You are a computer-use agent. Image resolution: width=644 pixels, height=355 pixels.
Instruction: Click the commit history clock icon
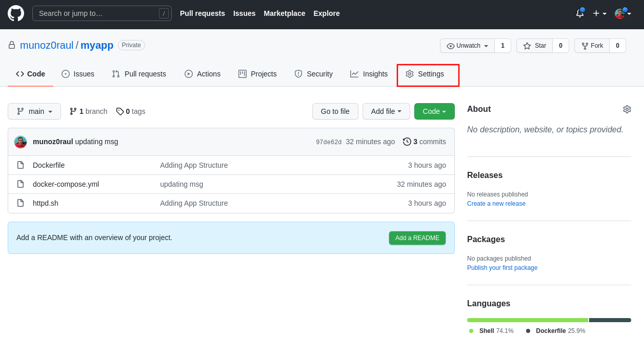407,142
